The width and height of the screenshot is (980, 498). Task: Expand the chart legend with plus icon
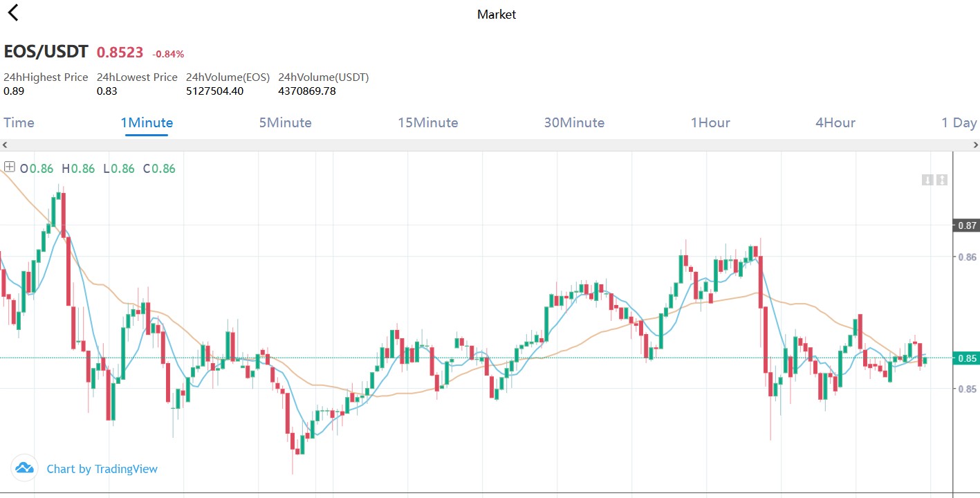click(10, 167)
